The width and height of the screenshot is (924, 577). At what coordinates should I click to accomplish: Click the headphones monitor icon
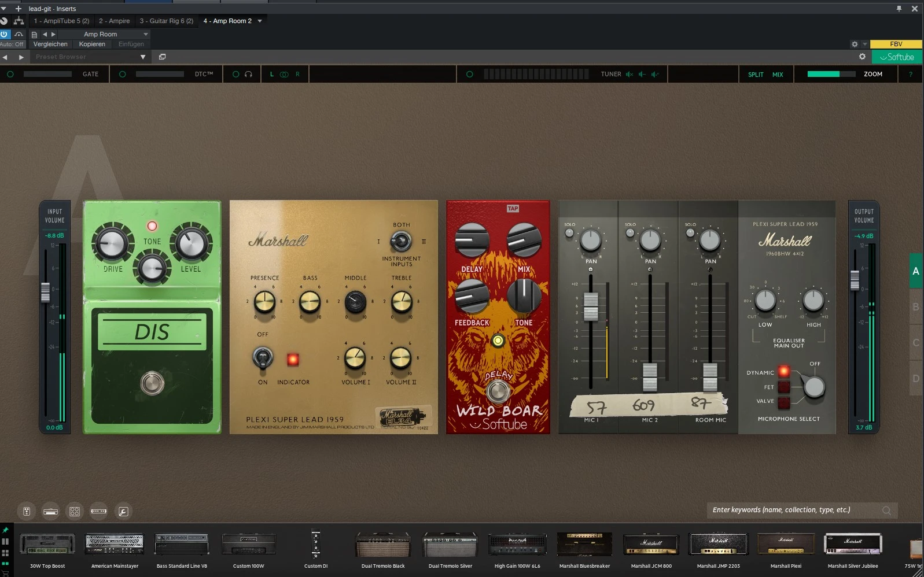(x=248, y=75)
